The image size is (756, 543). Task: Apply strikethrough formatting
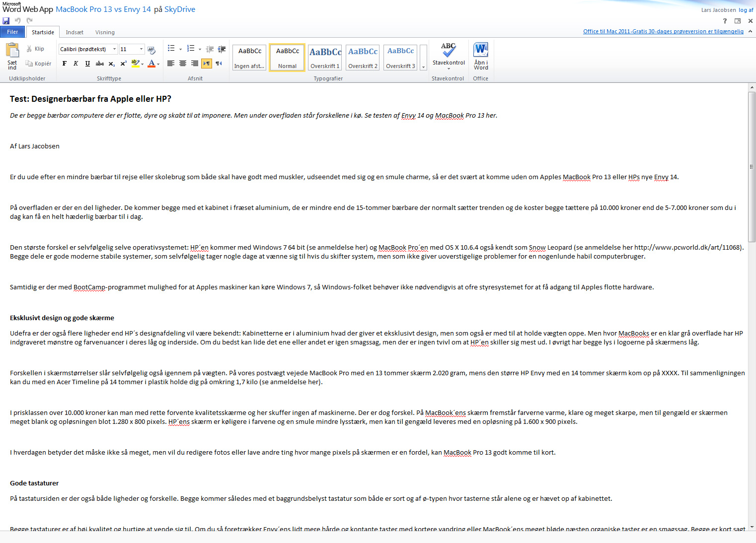click(100, 64)
